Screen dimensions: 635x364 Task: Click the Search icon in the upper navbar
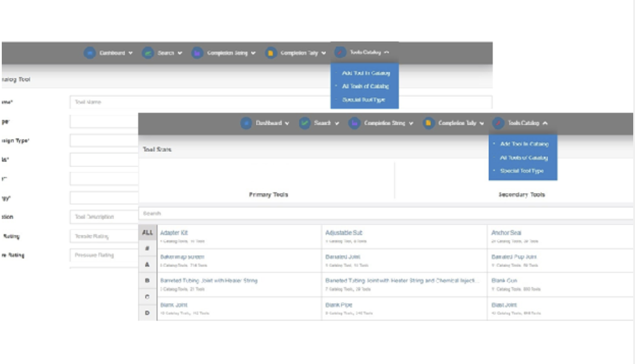coord(148,53)
